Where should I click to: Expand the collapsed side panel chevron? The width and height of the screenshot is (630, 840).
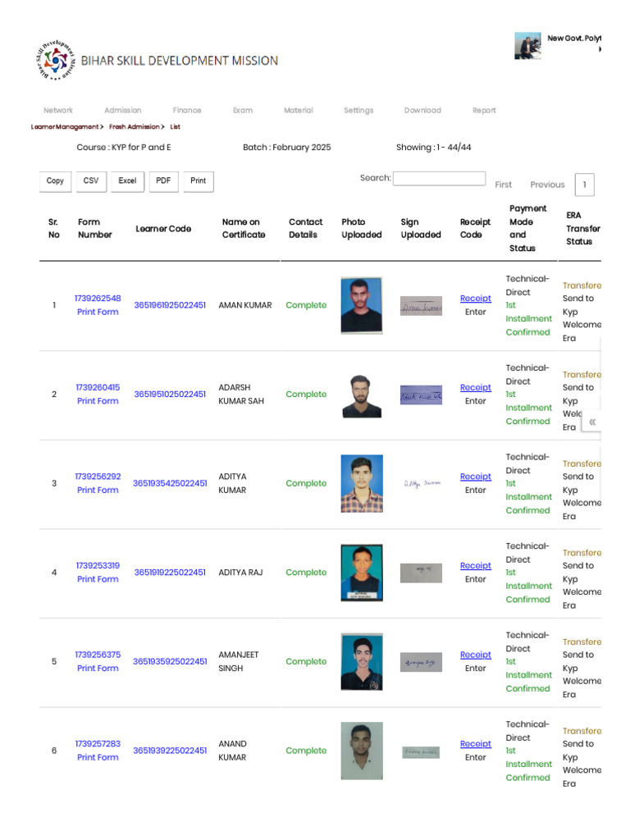[x=592, y=422]
